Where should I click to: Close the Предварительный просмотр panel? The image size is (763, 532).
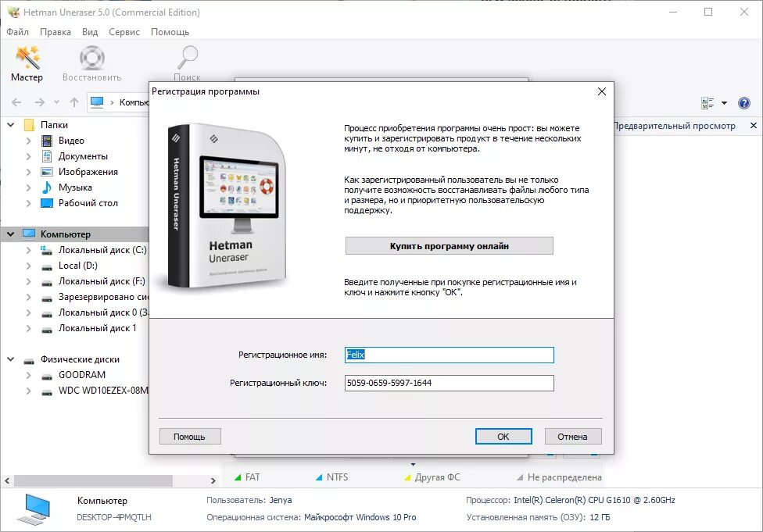(754, 126)
